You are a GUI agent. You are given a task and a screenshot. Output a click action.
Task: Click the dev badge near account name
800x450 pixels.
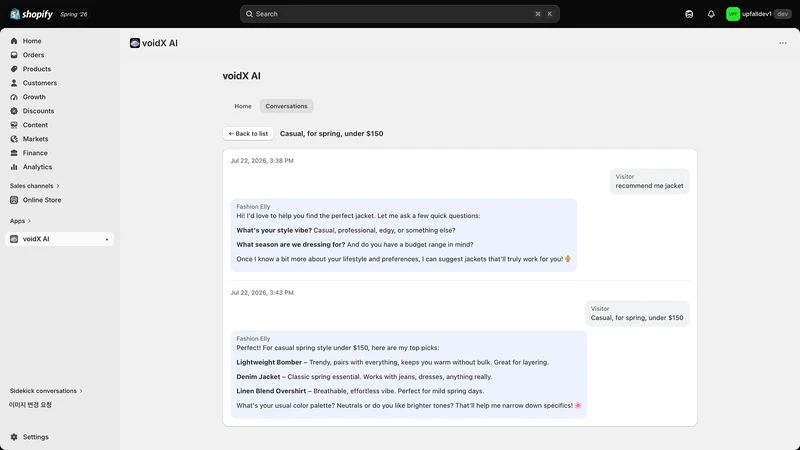[783, 14]
